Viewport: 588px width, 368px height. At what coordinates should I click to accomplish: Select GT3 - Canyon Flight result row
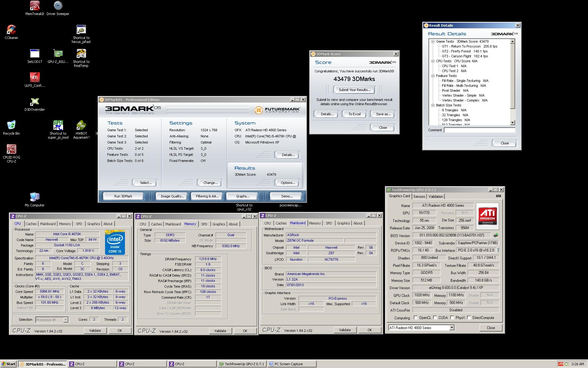point(465,56)
